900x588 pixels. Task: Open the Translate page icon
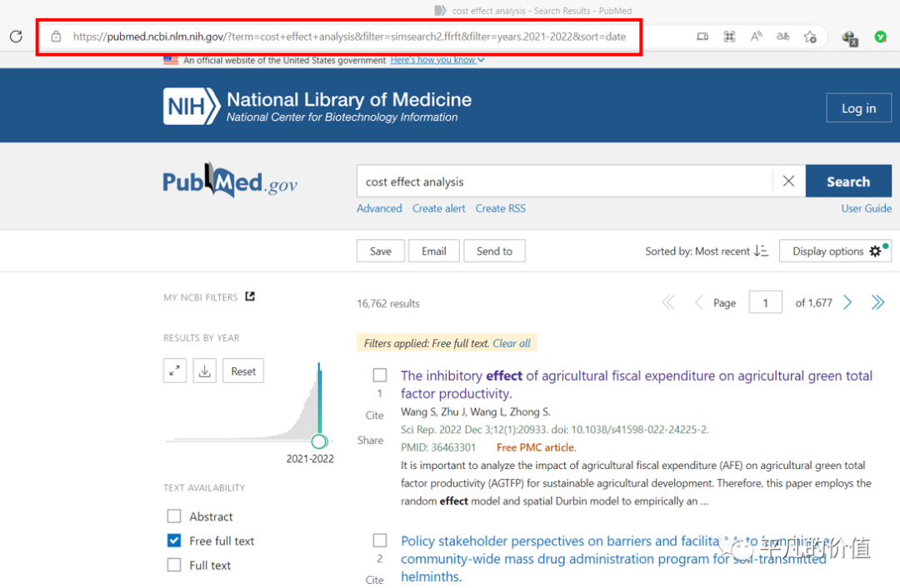click(x=782, y=37)
